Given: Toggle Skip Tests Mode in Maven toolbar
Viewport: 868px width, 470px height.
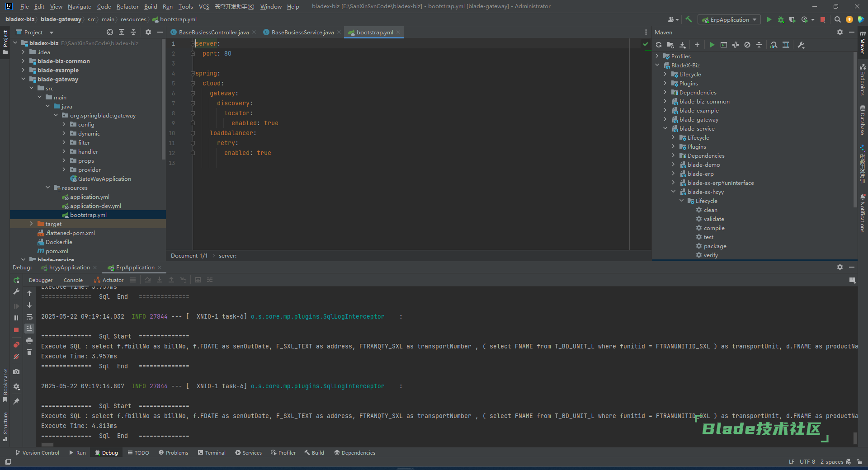Looking at the screenshot, I should [747, 45].
